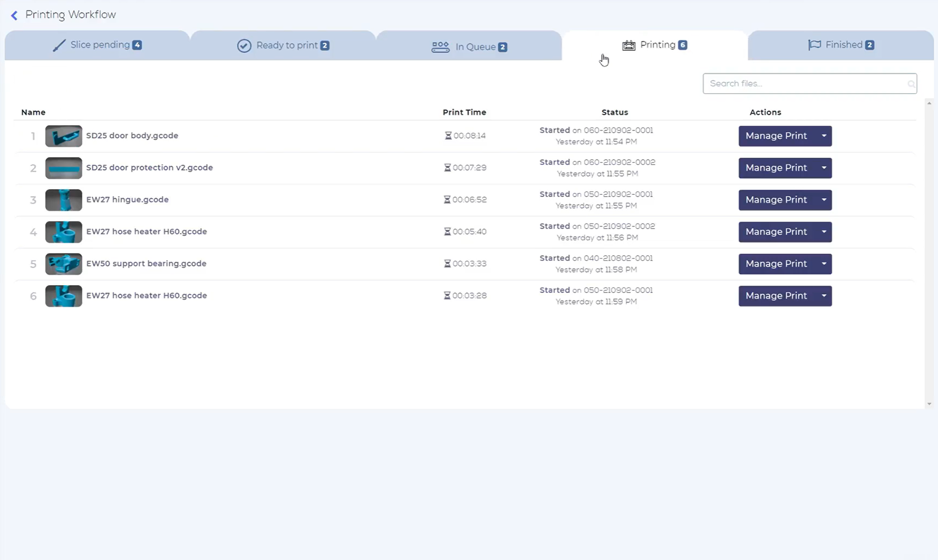Expand Manage Print arrow for row 6 hose heater

(x=824, y=296)
